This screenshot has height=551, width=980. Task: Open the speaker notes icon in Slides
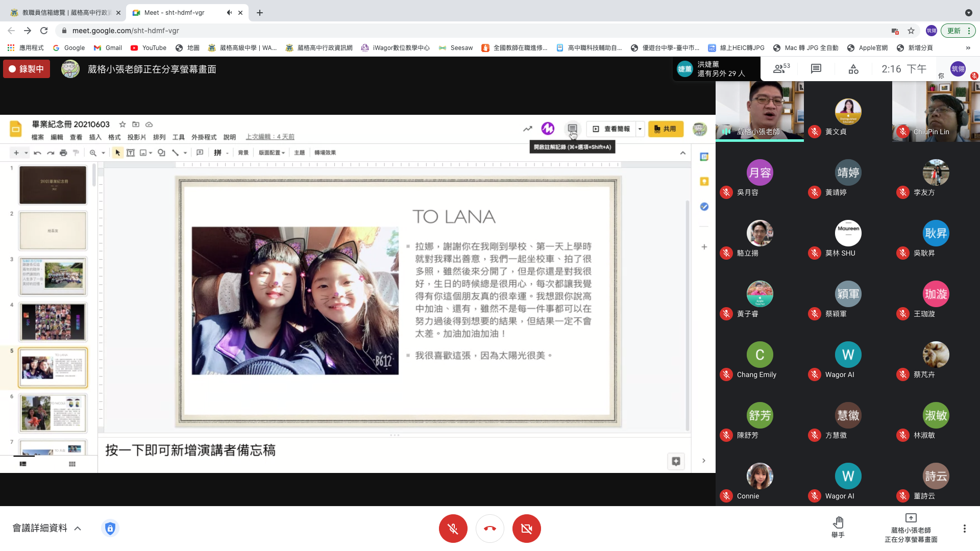point(572,129)
